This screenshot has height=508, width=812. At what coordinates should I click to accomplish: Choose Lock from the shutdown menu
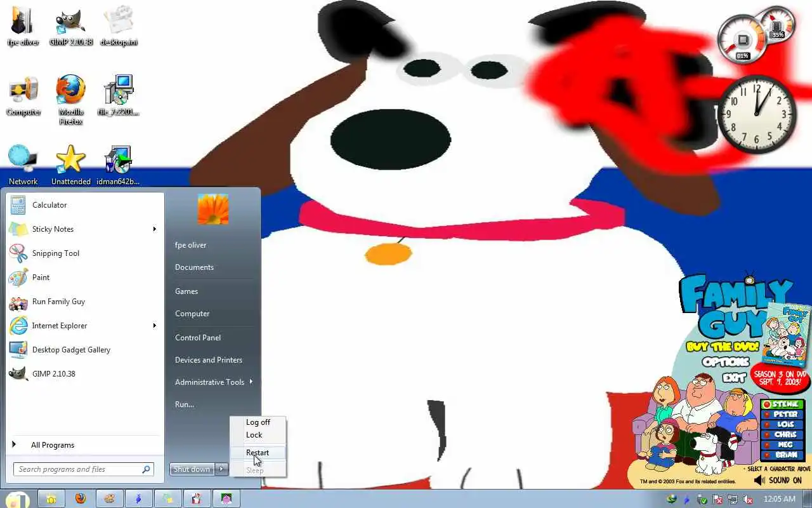pyautogui.click(x=258, y=435)
